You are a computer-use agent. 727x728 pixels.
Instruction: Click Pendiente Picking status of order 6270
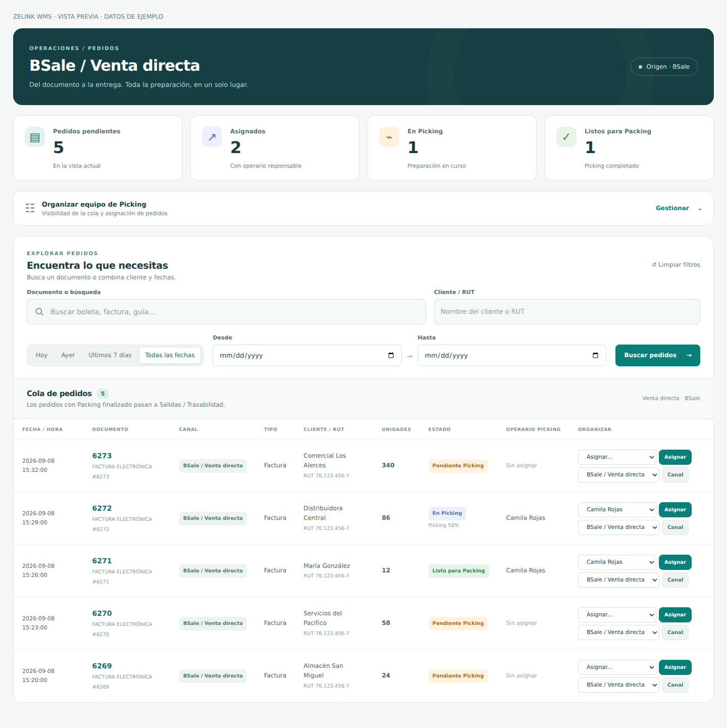point(458,623)
